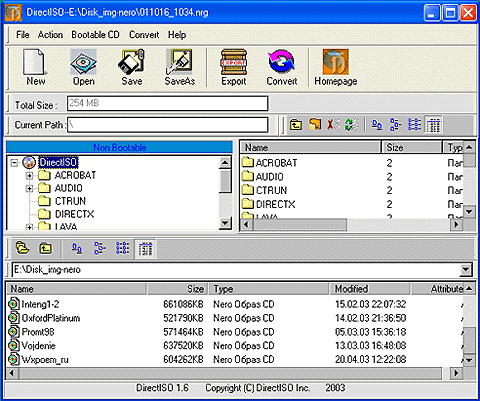Sort local files by Attribute column header
Image resolution: width=480 pixels, height=401 pixels.
pos(438,289)
